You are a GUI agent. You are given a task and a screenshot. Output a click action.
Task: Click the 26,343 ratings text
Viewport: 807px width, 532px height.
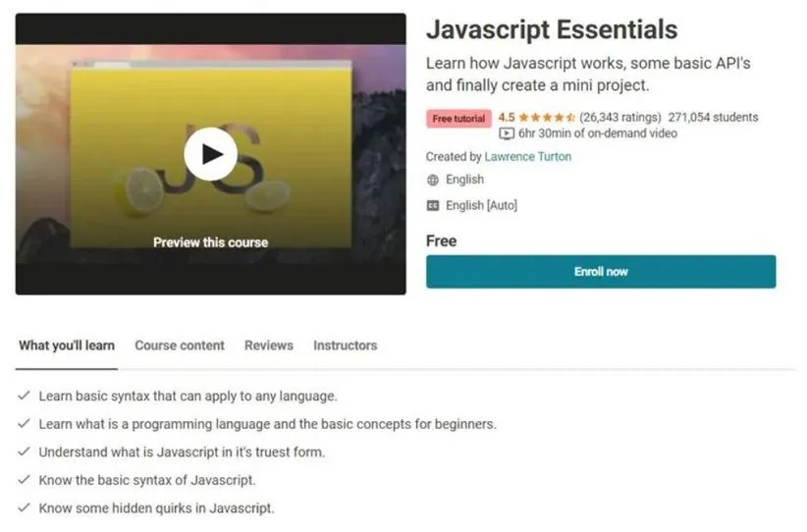[620, 118]
